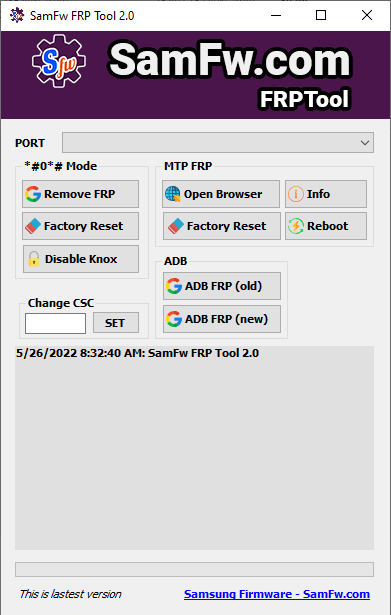
Task: Click the log line showing SamFw FRP Tool 2.0
Action: point(137,353)
